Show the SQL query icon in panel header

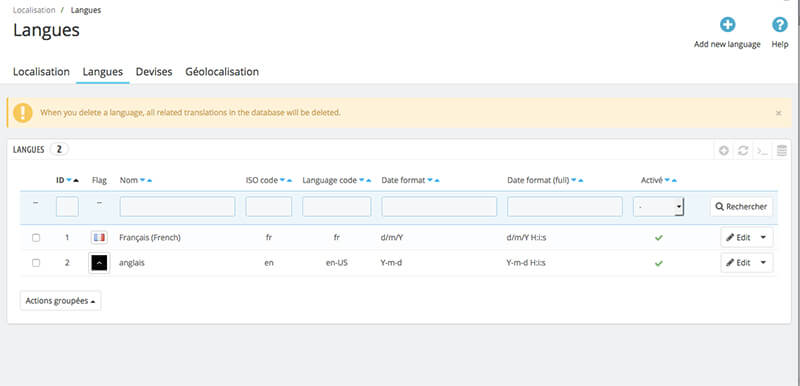[762, 150]
